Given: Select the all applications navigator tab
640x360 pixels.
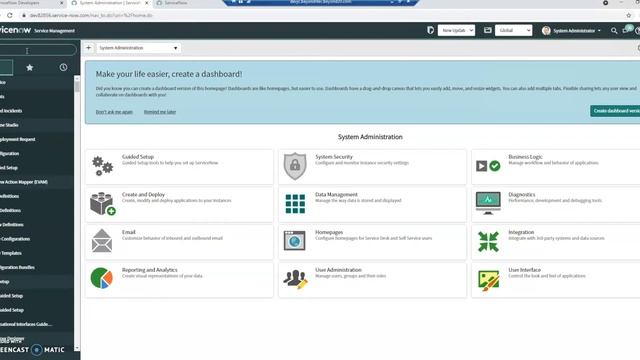Looking at the screenshot, I should point(6,67).
